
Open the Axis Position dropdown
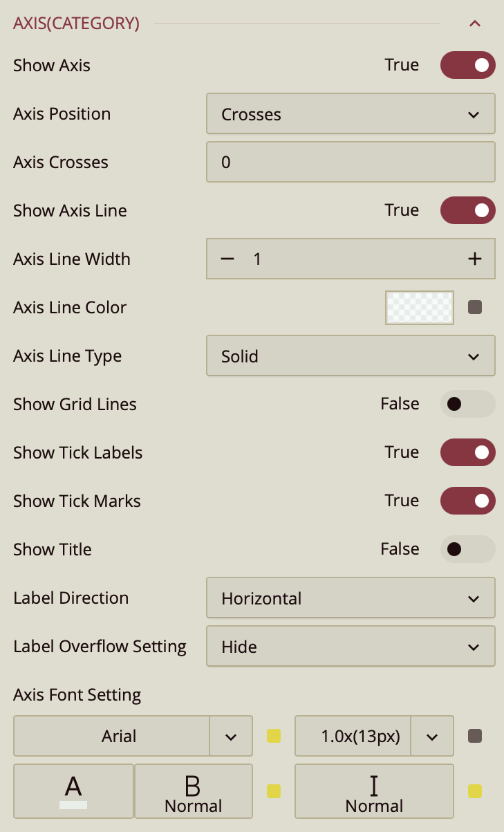point(351,114)
